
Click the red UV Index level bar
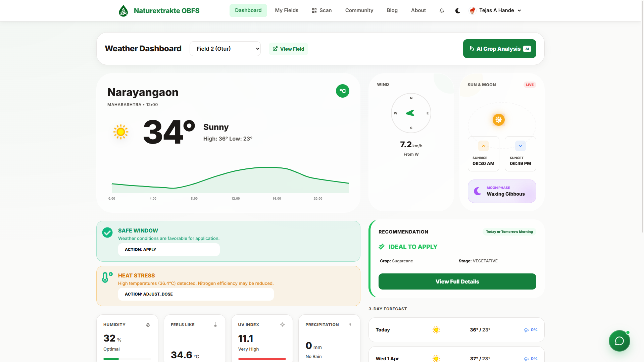click(x=262, y=359)
